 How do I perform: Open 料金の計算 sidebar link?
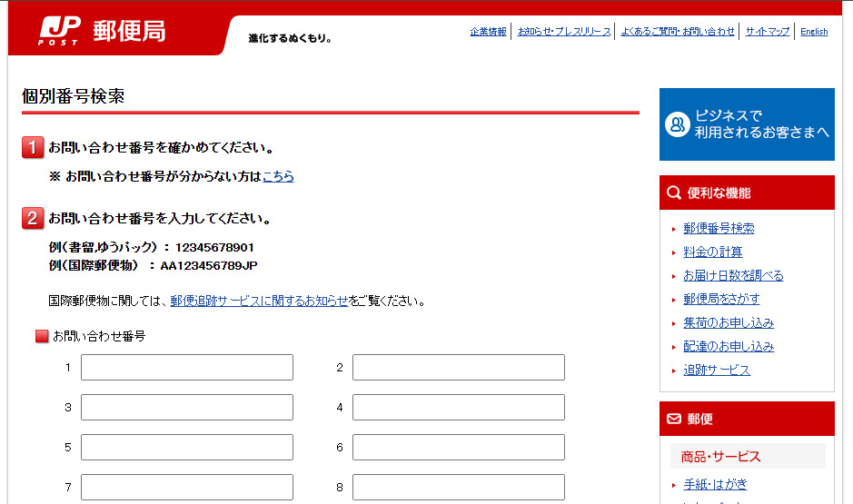(712, 252)
